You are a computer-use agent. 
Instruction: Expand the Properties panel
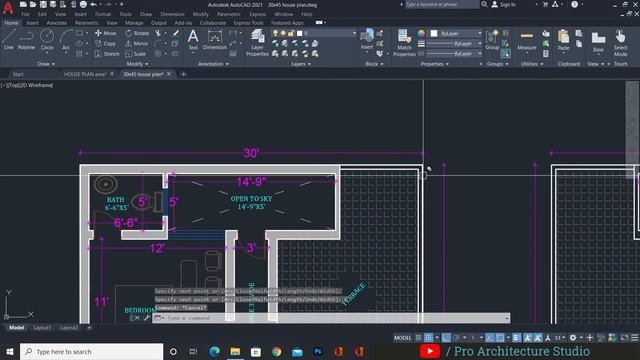click(435, 64)
